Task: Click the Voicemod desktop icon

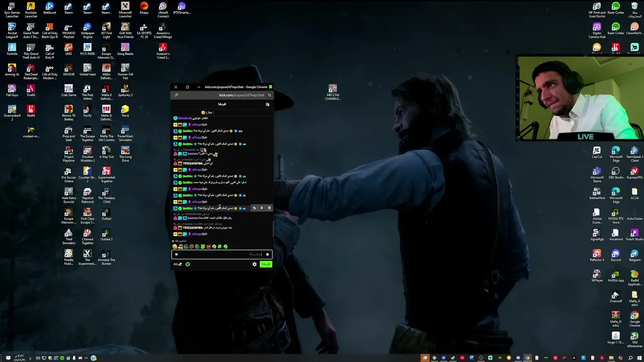Action: point(616,235)
